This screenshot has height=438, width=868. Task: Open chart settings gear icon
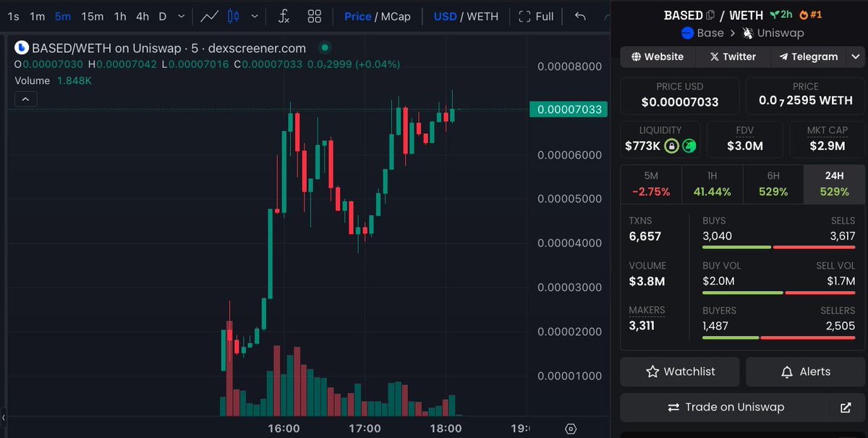pos(571,429)
